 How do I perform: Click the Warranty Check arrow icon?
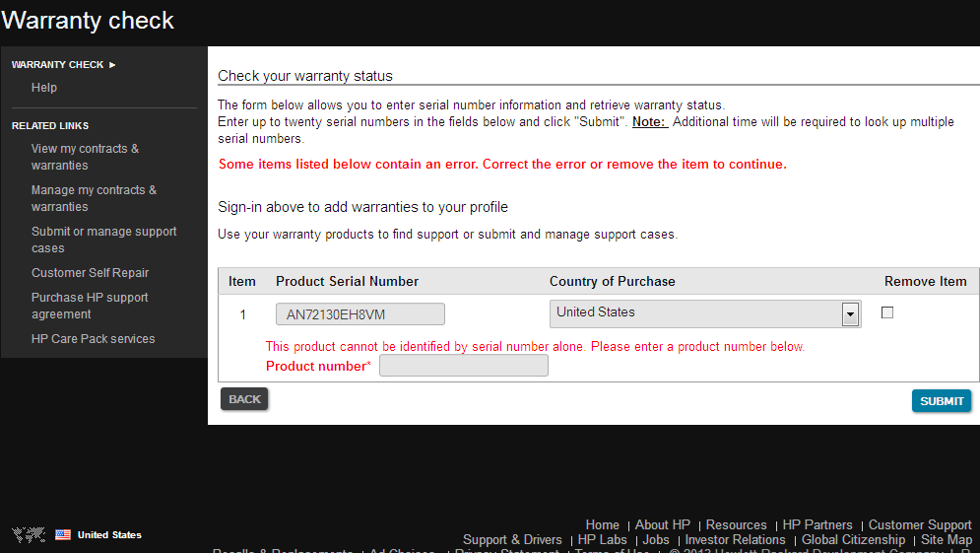click(x=112, y=65)
